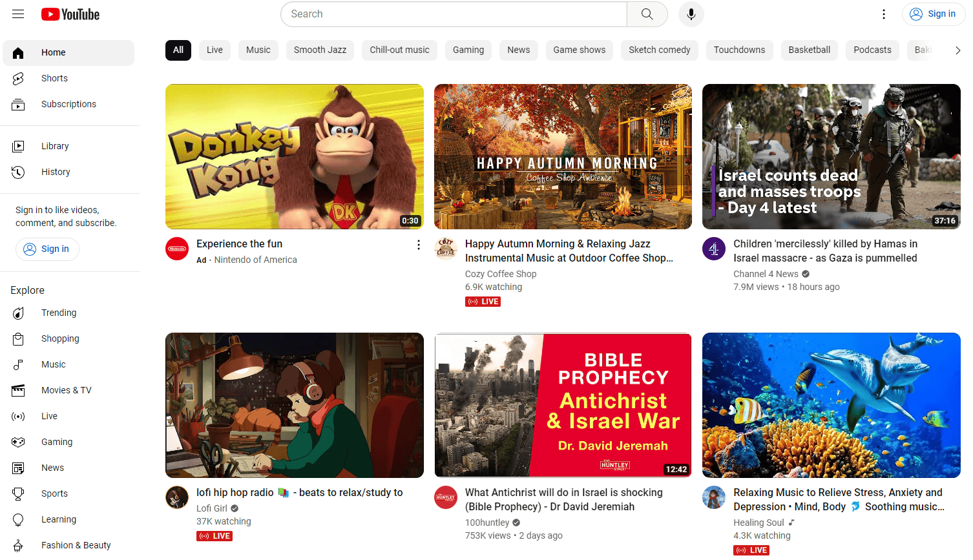973x560 pixels.
Task: Click the 'Nintendo of America' ad text
Action: click(256, 260)
